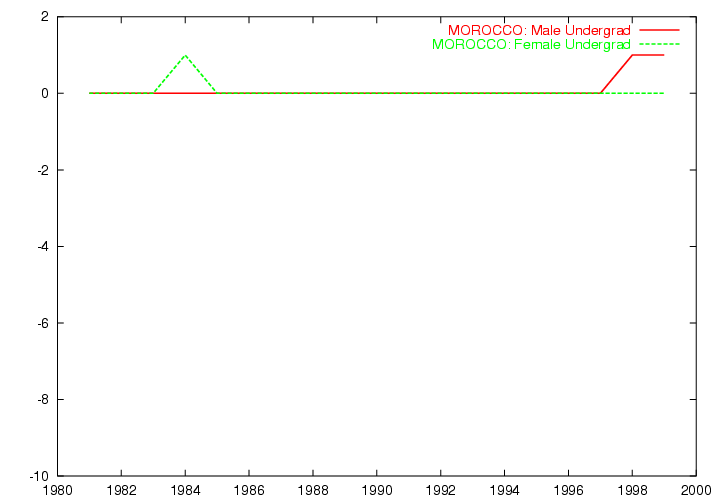Click the x-axis label 1988
Screen dimensions: 720x504
313,490
